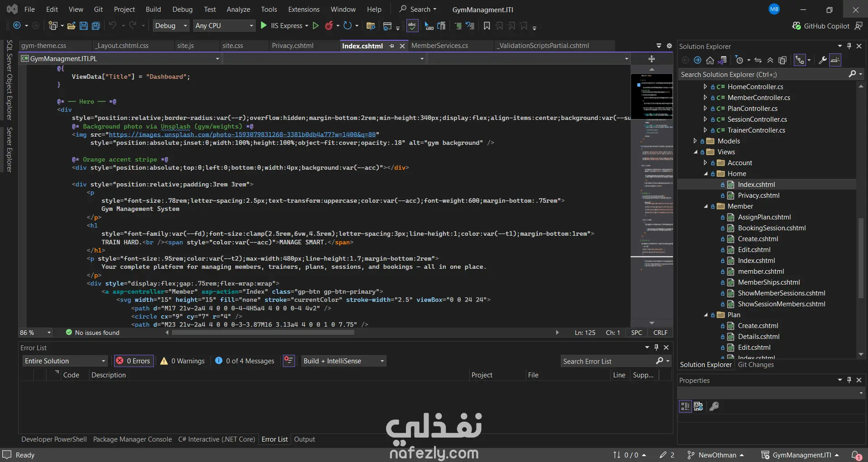Click the Uncomment Lines icon
Image resolution: width=868 pixels, height=462 pixels.
click(x=470, y=26)
